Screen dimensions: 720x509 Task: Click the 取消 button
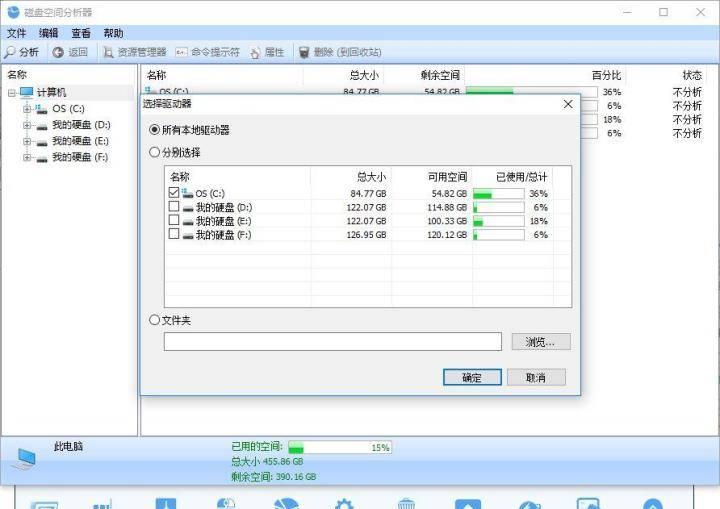tap(536, 378)
